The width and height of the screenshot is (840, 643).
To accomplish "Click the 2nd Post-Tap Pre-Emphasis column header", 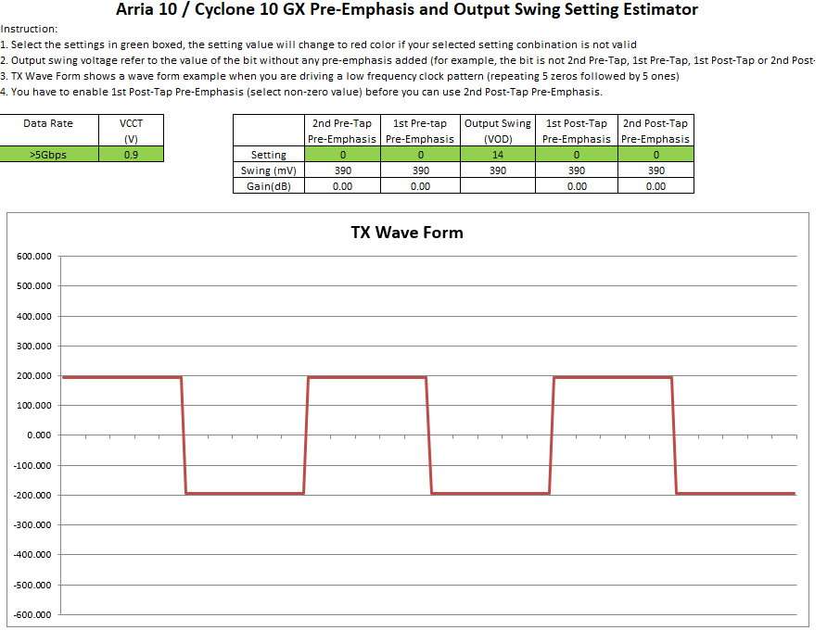I will click(655, 131).
